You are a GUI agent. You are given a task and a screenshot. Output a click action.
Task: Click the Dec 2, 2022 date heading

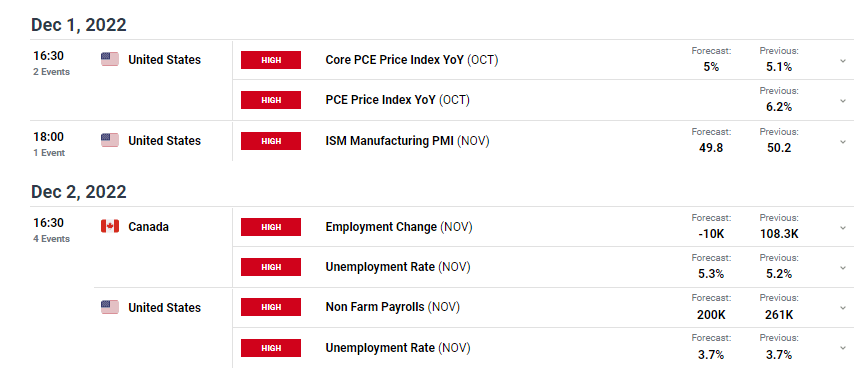(x=78, y=192)
